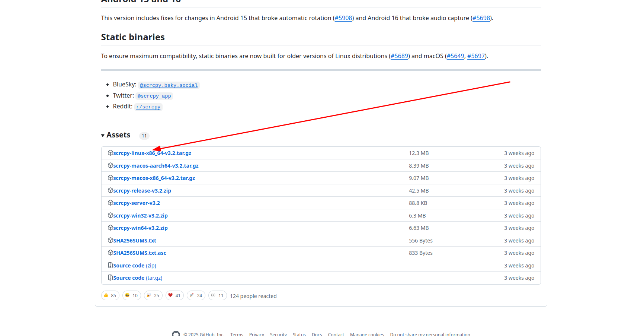The width and height of the screenshot is (644, 336).
Task: Open Security link in footer
Action: [278, 334]
